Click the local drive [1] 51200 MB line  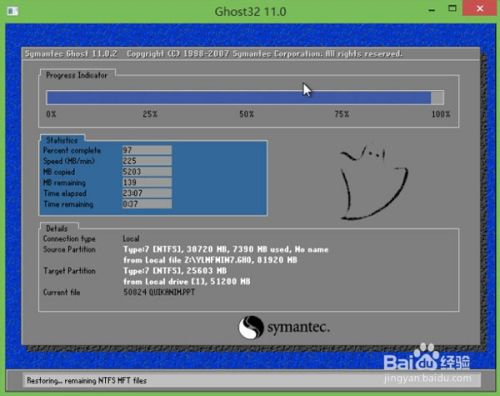coord(187,282)
